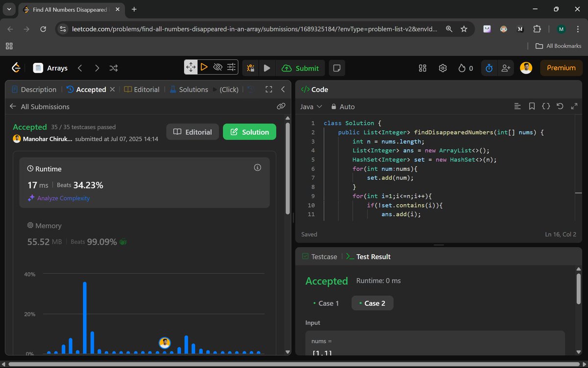This screenshot has width=588, height=368.
Task: Bookmark the code with bookmark icon
Action: [x=532, y=106]
